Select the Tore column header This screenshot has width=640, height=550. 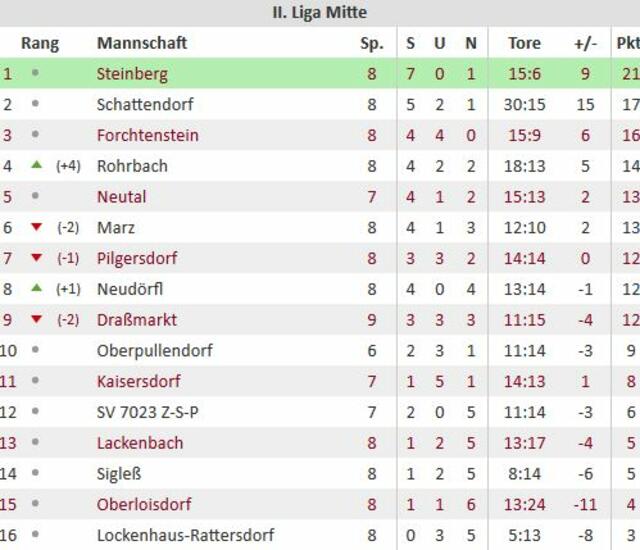(x=524, y=43)
